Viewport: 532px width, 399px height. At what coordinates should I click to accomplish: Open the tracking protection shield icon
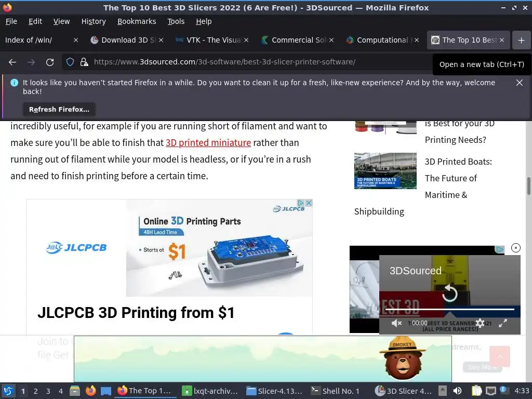coord(70,62)
